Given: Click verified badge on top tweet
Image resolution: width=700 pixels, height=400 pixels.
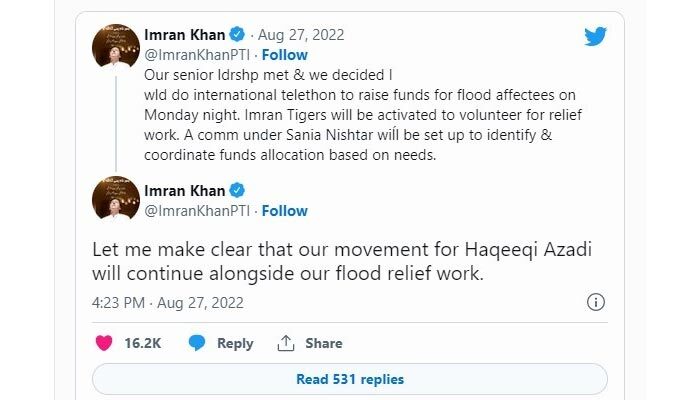Looking at the screenshot, I should 238,35.
